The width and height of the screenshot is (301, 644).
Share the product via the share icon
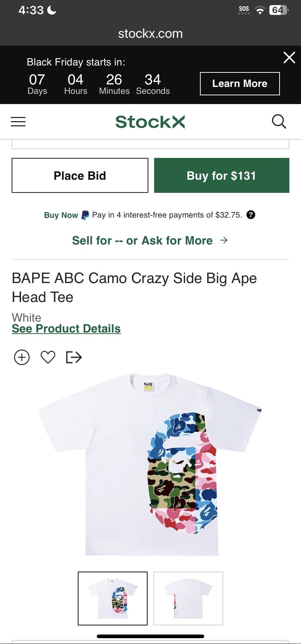[74, 357]
